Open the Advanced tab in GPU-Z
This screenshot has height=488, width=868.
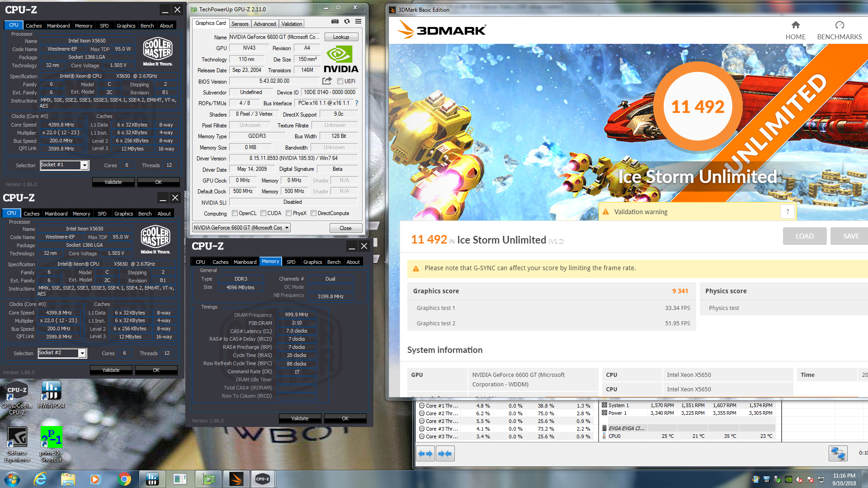[x=265, y=24]
